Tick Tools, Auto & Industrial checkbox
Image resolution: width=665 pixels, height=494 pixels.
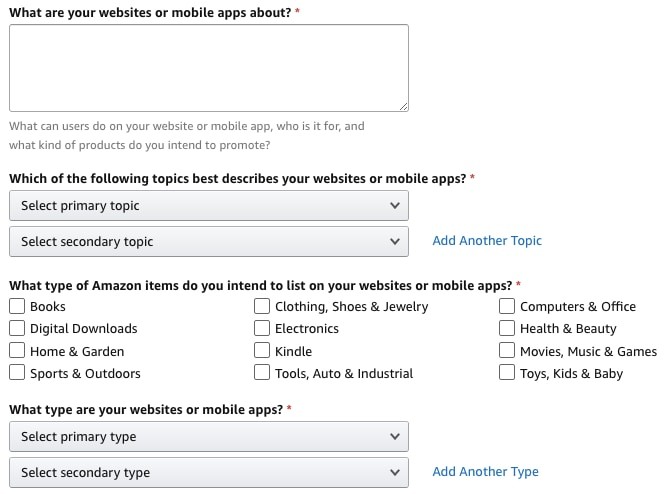(x=262, y=373)
